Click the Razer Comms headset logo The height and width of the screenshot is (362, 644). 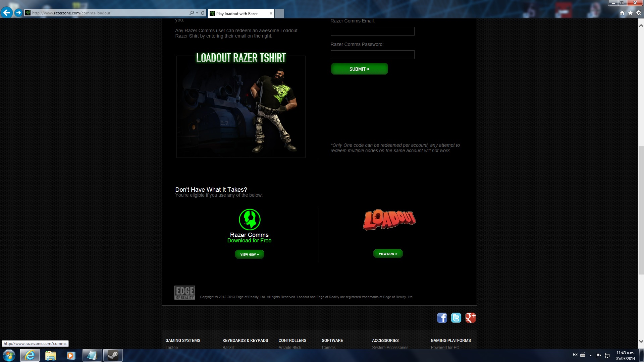click(x=250, y=220)
